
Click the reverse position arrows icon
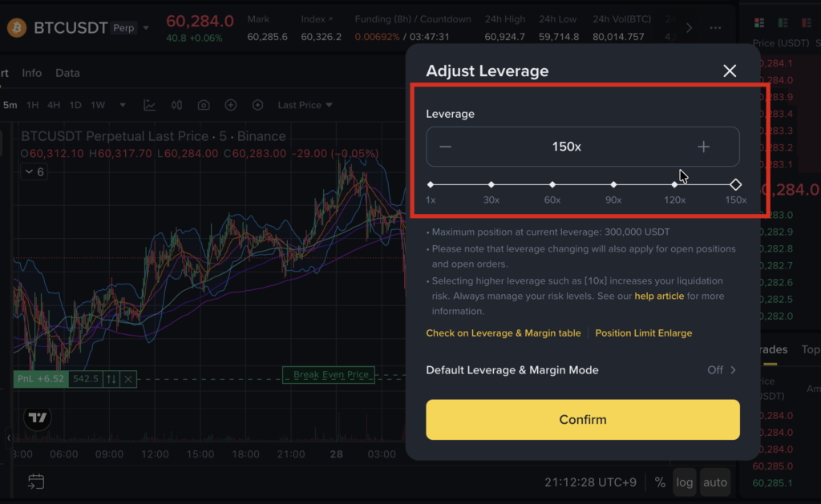coord(111,378)
